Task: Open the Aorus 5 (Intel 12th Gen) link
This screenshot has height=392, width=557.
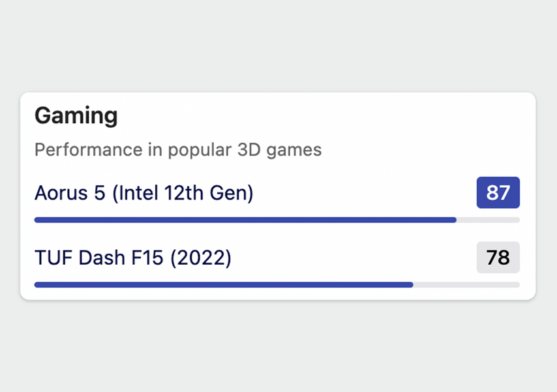Action: click(x=144, y=192)
